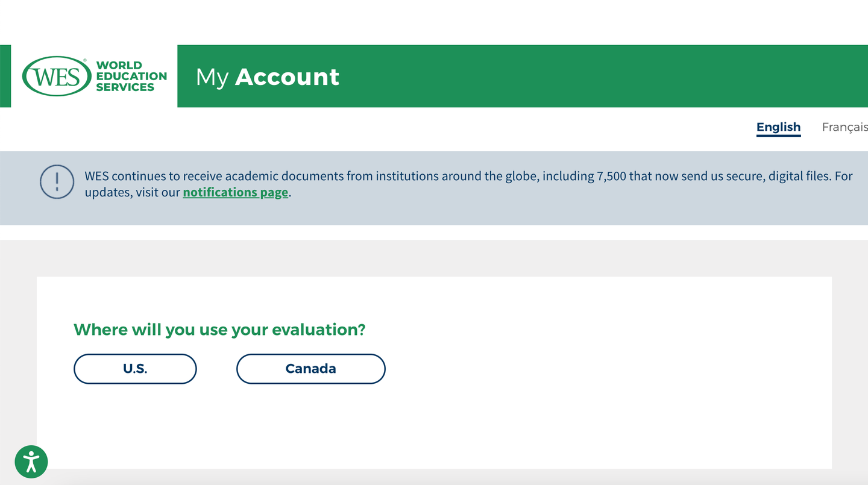Choose U.S. as evaluation destination
Screen dimensions: 868x485
tap(135, 369)
